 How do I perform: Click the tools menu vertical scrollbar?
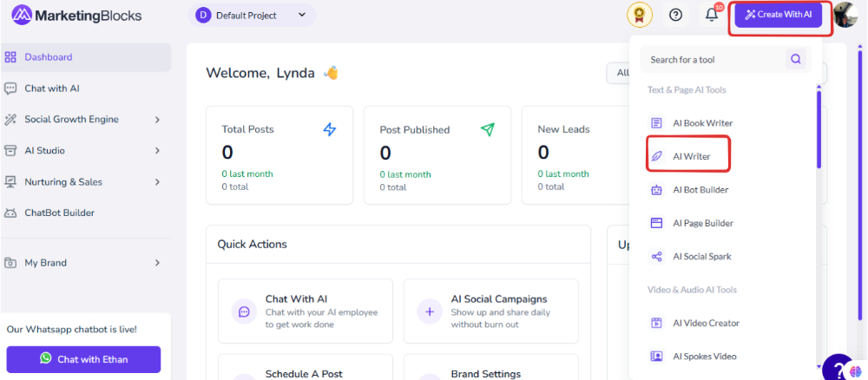click(819, 128)
